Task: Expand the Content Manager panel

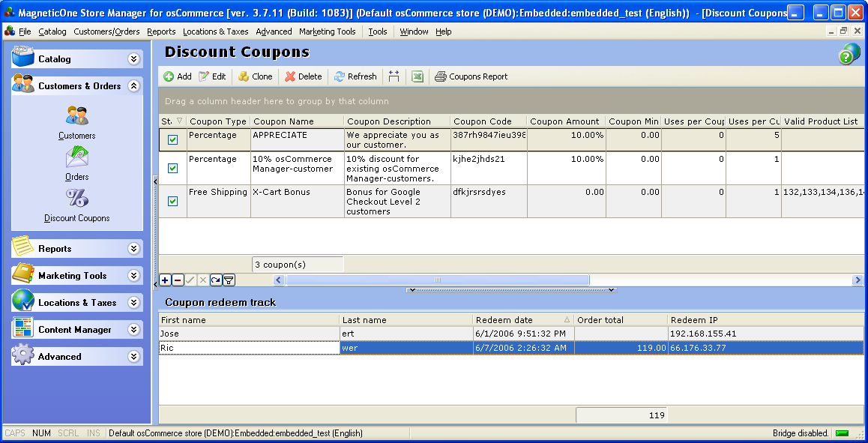Action: click(133, 330)
